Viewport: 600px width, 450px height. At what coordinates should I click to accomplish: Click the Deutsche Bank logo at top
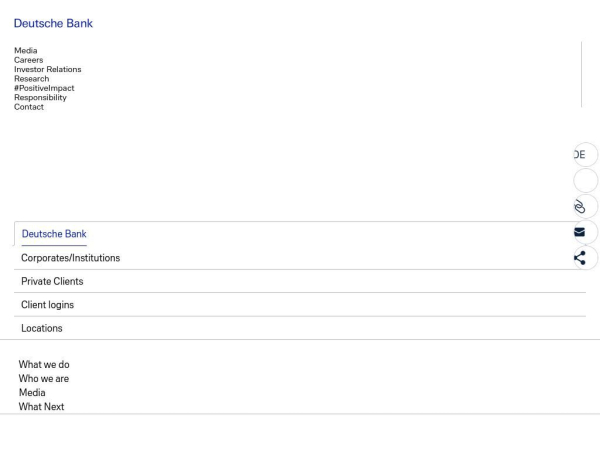[x=53, y=23]
